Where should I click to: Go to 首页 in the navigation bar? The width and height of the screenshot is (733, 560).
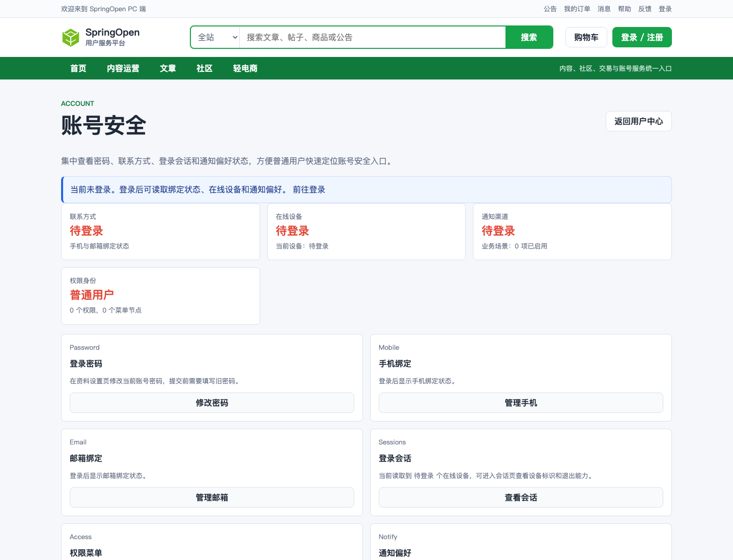point(78,68)
